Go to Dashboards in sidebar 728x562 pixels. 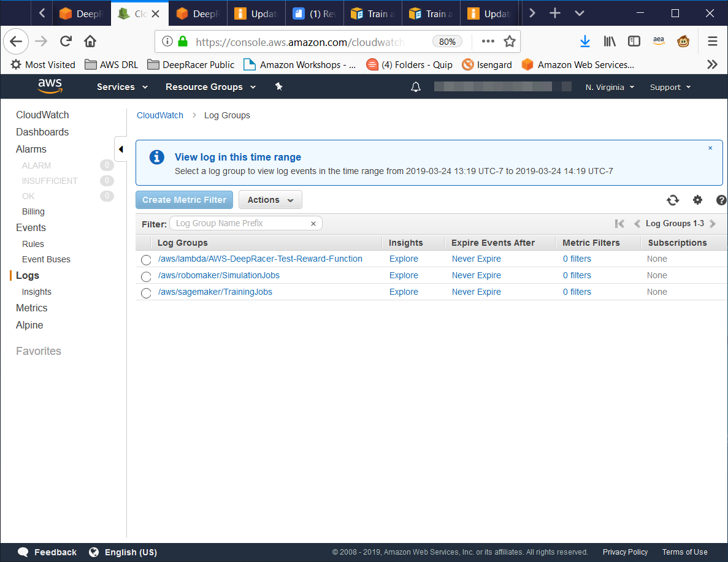click(42, 132)
